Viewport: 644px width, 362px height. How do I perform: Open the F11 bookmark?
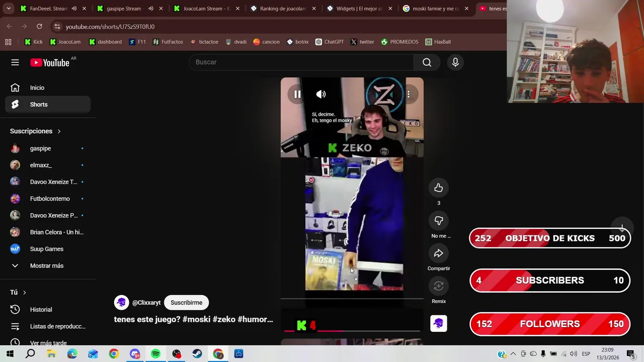click(137, 42)
